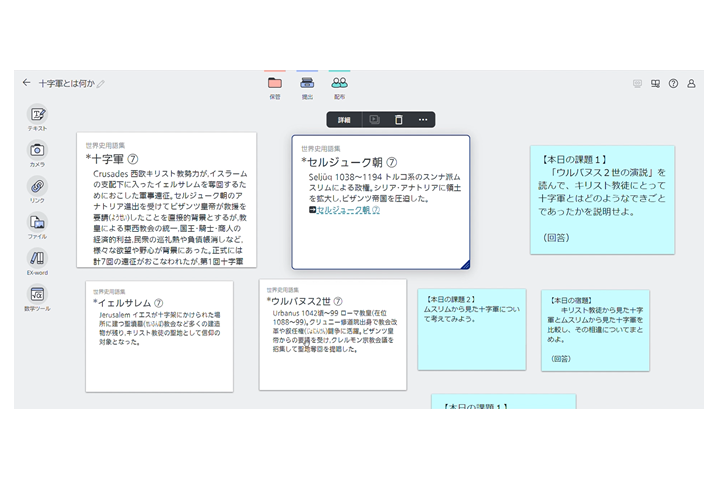Click (回答) in the 本日の課題1 note
The width and height of the screenshot is (721, 480).
click(x=556, y=238)
